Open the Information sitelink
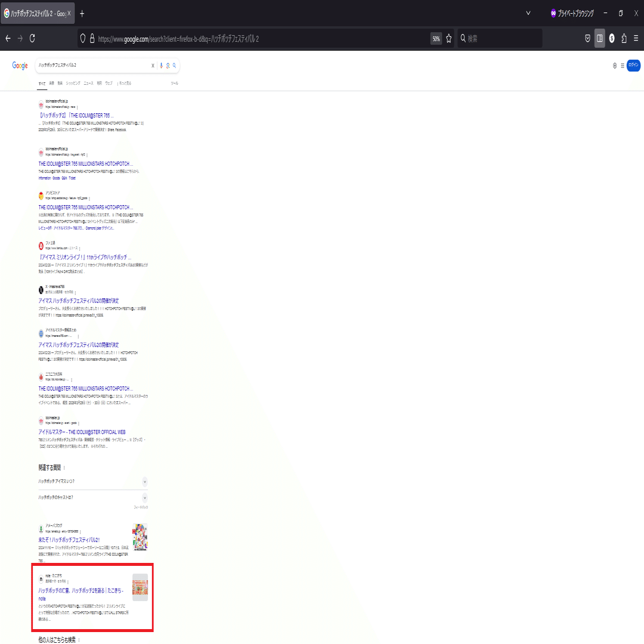Image resolution: width=644 pixels, height=644 pixels. (44, 178)
